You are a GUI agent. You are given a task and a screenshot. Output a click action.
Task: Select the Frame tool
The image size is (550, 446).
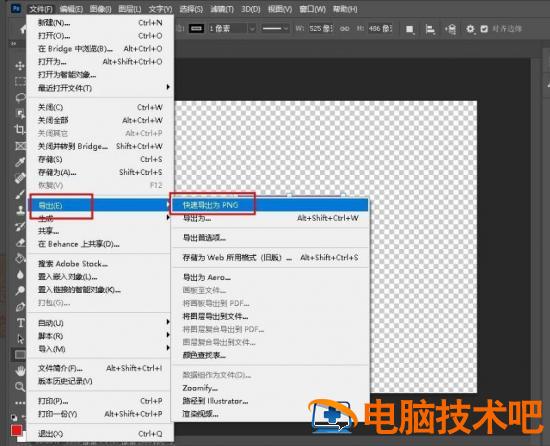[x=20, y=145]
